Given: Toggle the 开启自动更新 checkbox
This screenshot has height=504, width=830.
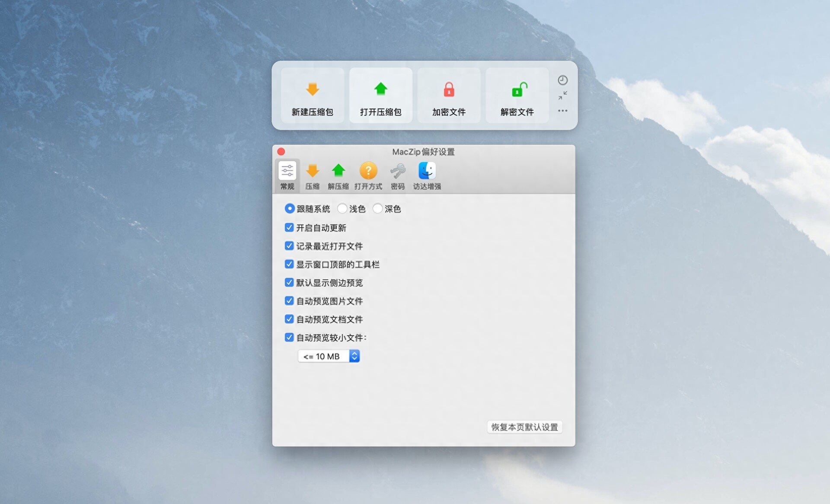Looking at the screenshot, I should (x=289, y=227).
